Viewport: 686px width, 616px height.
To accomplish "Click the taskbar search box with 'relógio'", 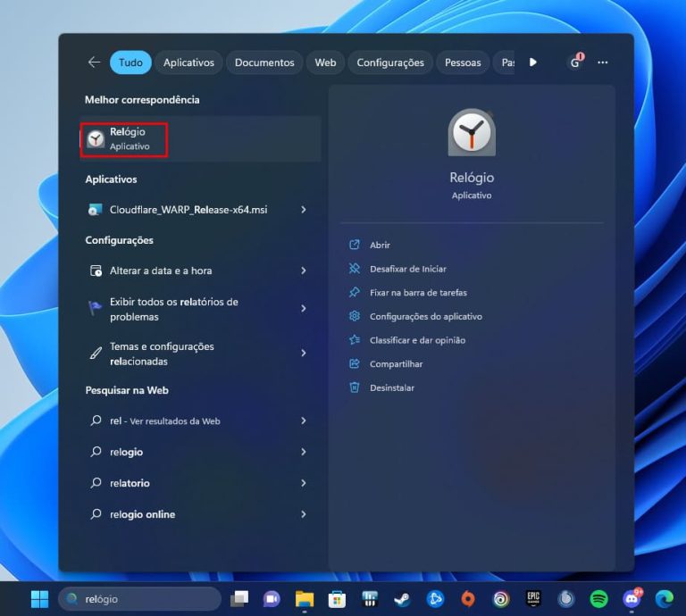I will [141, 599].
